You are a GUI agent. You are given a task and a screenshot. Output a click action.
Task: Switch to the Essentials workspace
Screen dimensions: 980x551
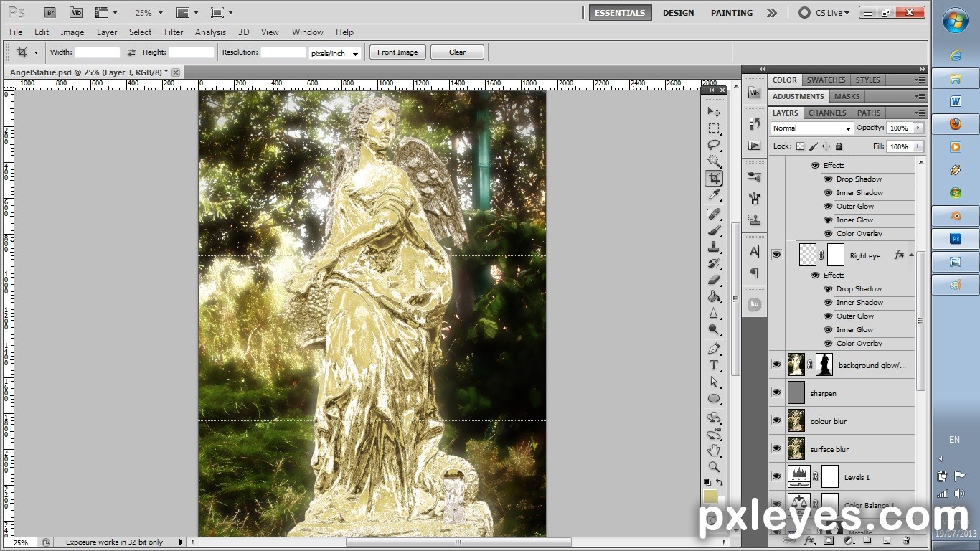621,13
